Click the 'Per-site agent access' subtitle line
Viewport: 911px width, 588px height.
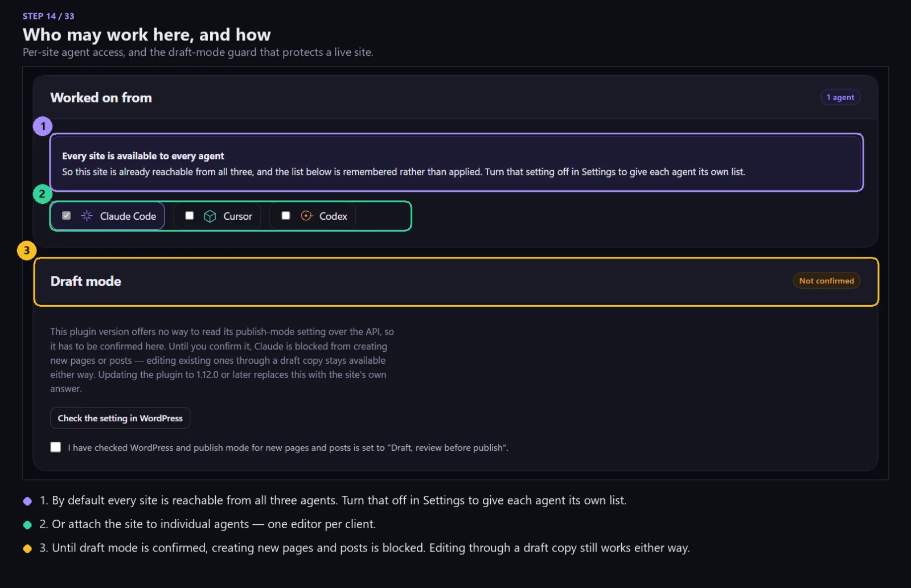pos(198,52)
